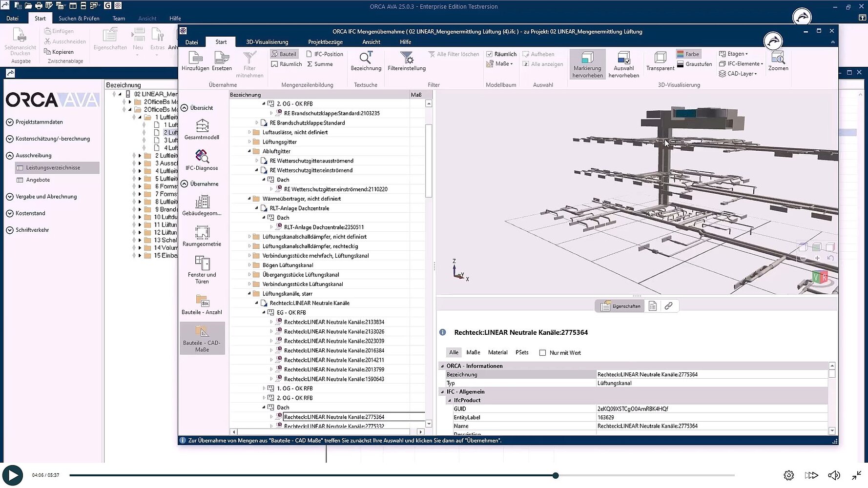Image resolution: width=868 pixels, height=488 pixels.
Task: Open the Etagen dropdown
Action: (x=733, y=54)
